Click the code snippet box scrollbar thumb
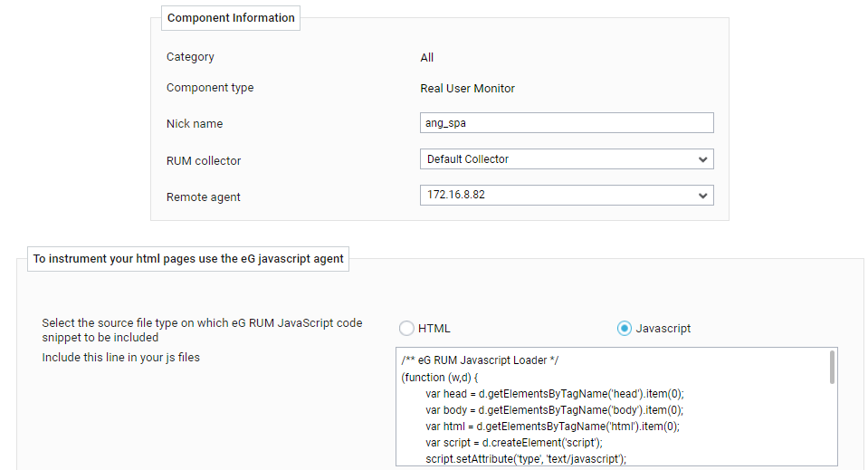This screenshot has width=868, height=470. [832, 367]
